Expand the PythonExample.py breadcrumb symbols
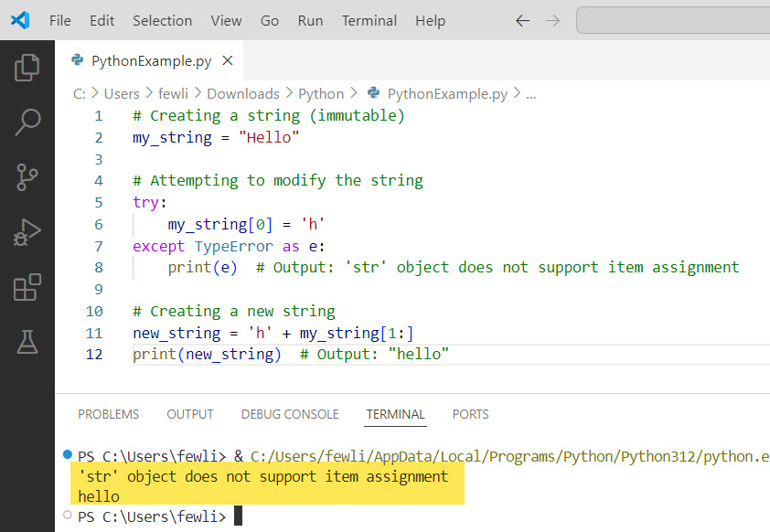 click(x=446, y=93)
